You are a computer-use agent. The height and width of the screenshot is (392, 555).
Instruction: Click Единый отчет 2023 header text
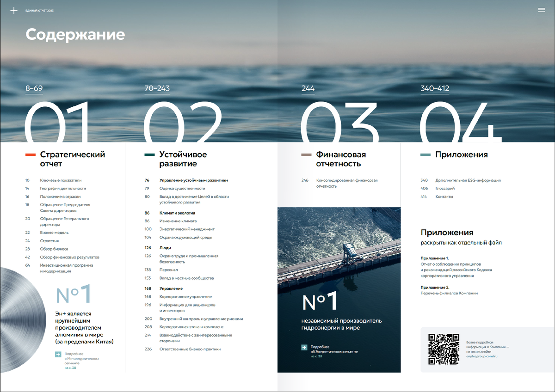pos(40,10)
